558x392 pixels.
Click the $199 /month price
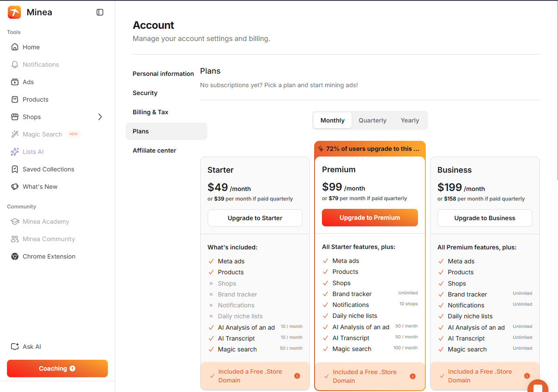pos(461,187)
